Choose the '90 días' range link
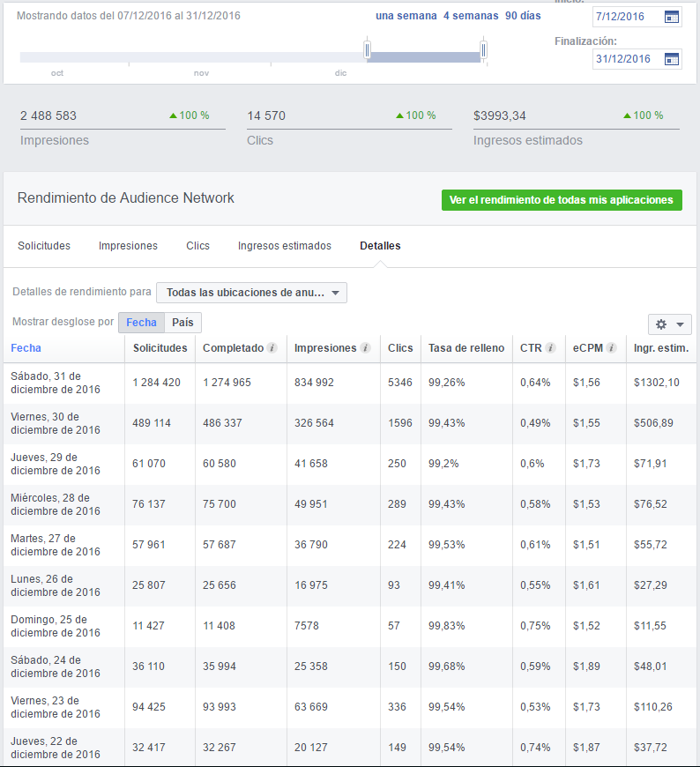This screenshot has height=767, width=700. click(x=523, y=16)
